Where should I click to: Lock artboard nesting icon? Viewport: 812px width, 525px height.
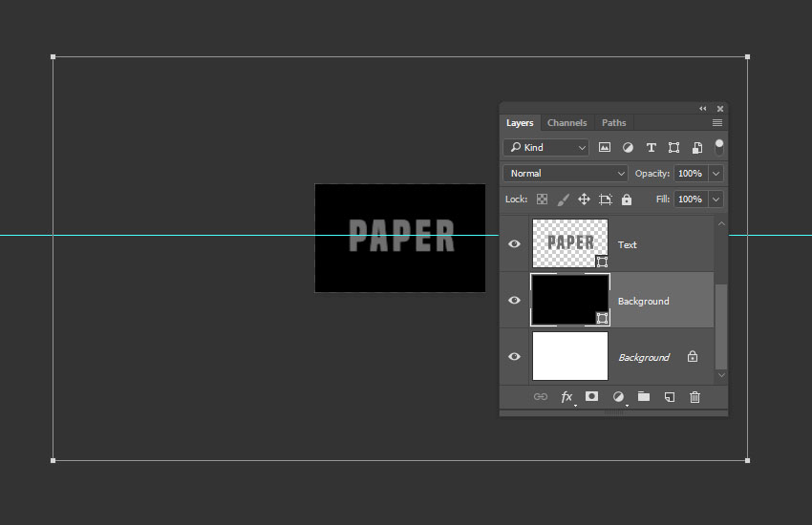tap(606, 199)
